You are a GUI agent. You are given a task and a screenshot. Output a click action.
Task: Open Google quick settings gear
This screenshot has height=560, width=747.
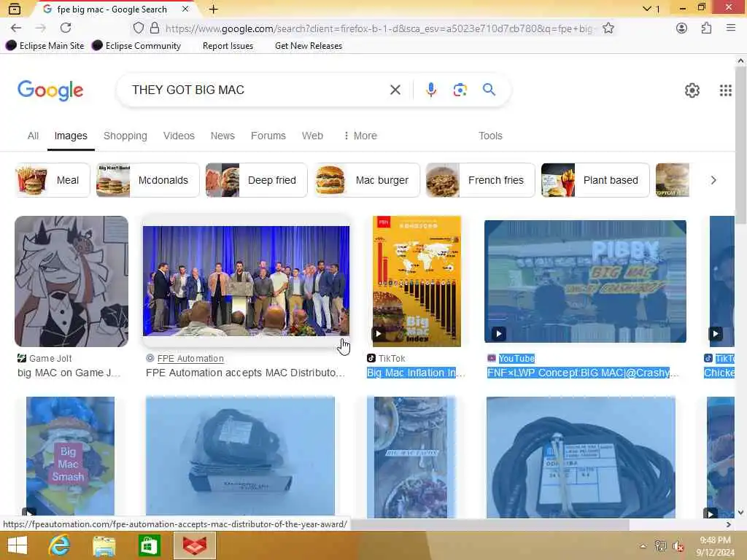pyautogui.click(x=692, y=90)
